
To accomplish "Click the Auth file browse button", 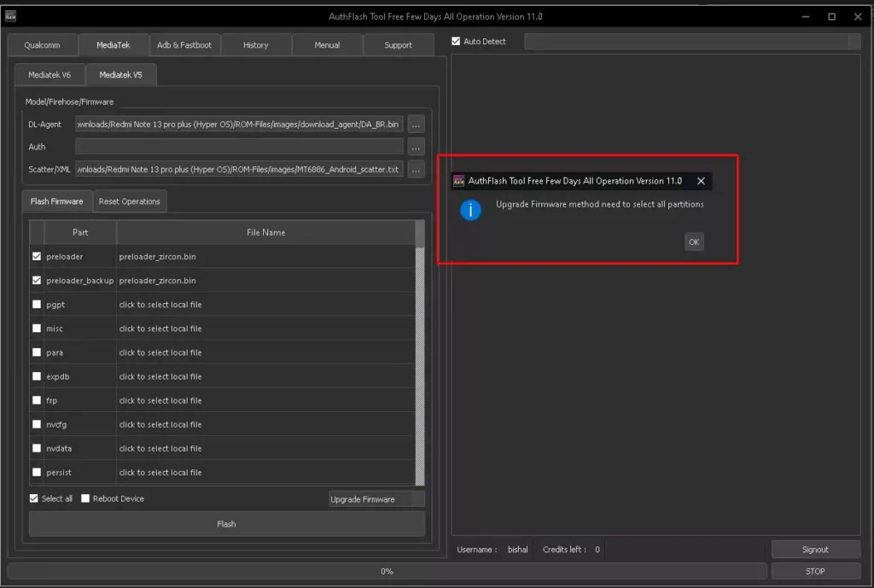I will [x=416, y=147].
